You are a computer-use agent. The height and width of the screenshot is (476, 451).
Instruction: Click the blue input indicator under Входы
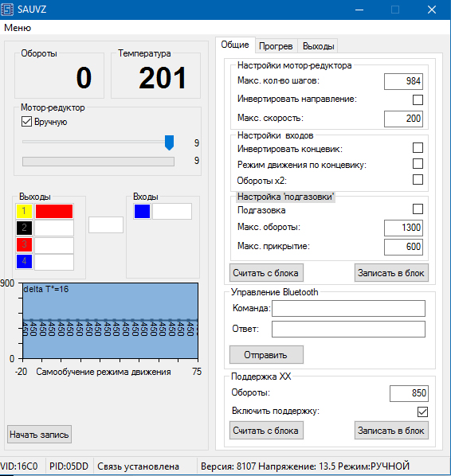[142, 211]
